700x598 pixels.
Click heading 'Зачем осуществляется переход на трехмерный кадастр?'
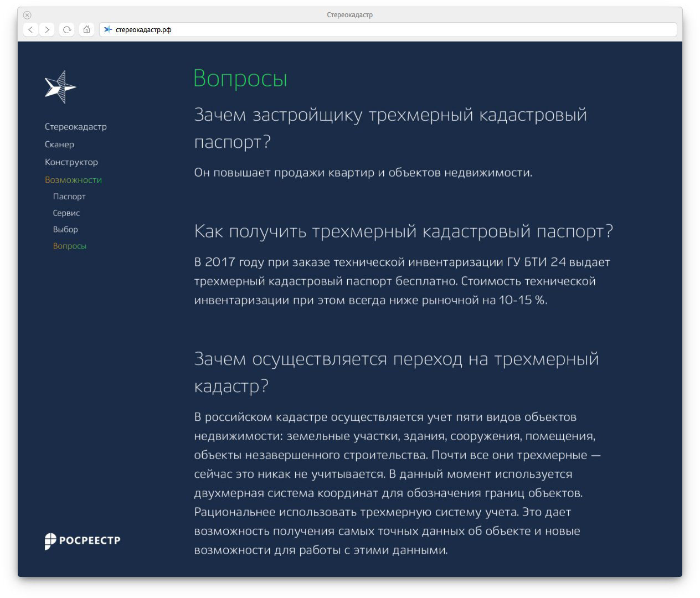pyautogui.click(x=396, y=372)
